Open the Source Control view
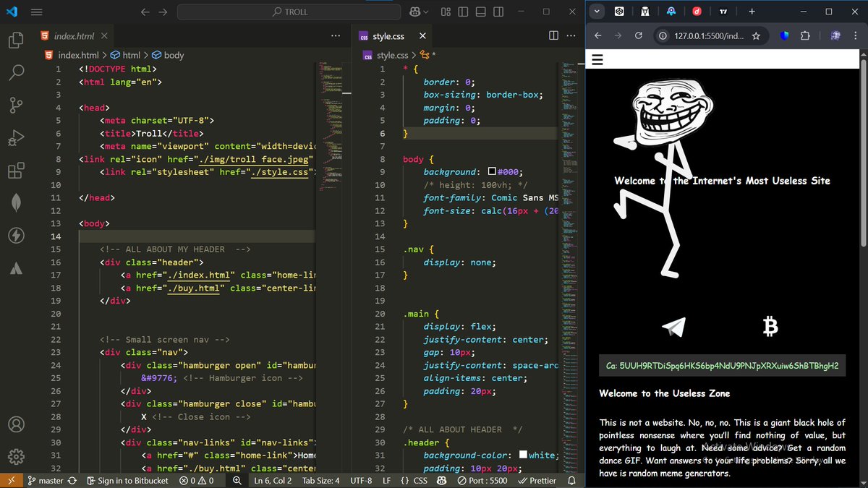The image size is (868, 488). coord(16,106)
